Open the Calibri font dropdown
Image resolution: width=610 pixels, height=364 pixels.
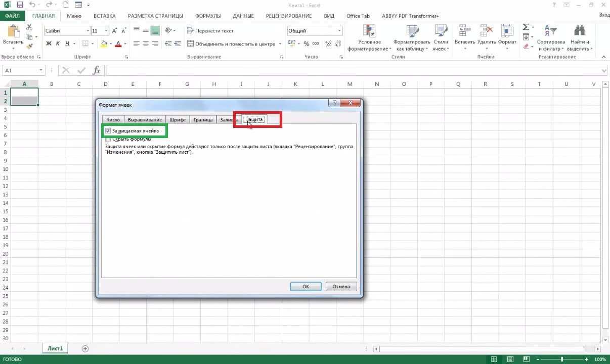coord(88,30)
